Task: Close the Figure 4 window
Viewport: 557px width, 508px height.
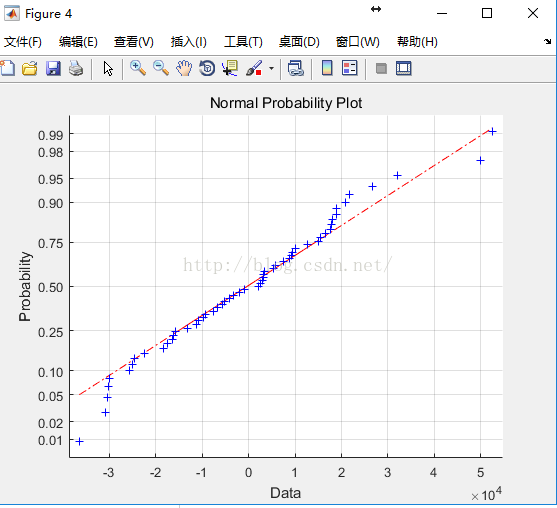Action: pyautogui.click(x=533, y=13)
